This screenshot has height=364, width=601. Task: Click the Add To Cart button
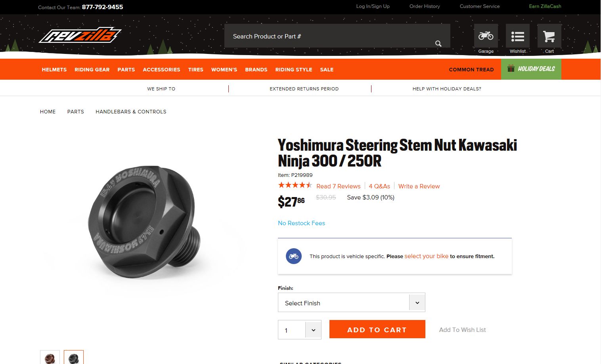377,330
